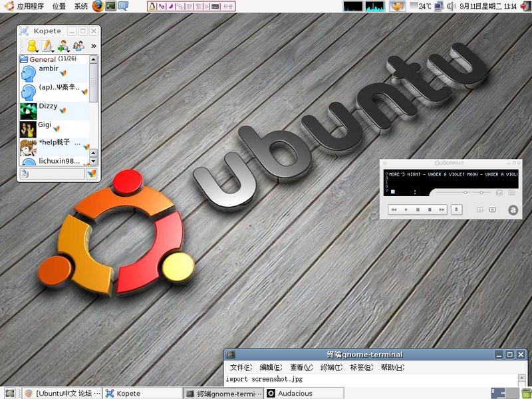The image size is (532, 399).
Task: Click the Show Desktop icon in the bottom panel
Action: (x=10, y=393)
